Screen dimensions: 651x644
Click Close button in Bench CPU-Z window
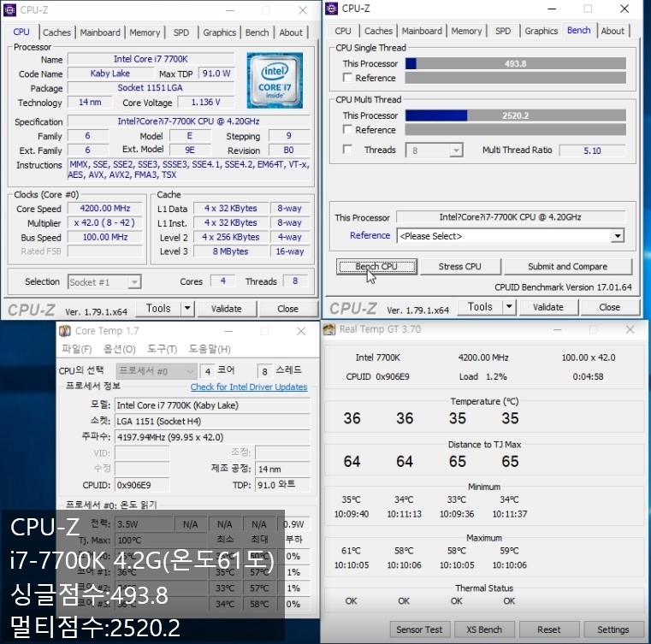click(609, 307)
